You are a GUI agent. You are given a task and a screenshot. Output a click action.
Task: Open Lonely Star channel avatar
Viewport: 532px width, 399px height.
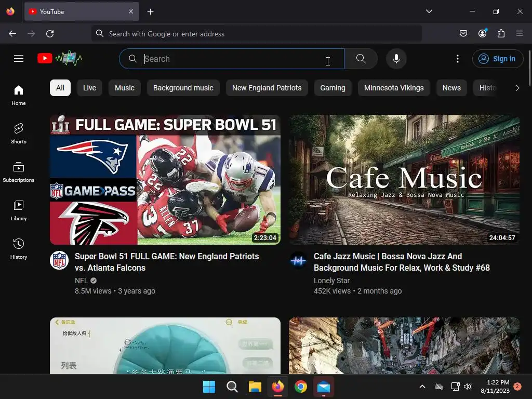298,260
